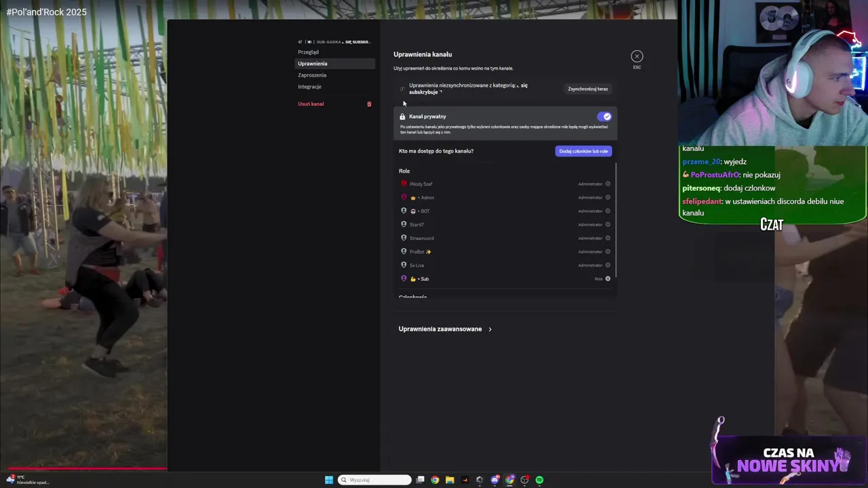Click the Role section heading

point(404,171)
